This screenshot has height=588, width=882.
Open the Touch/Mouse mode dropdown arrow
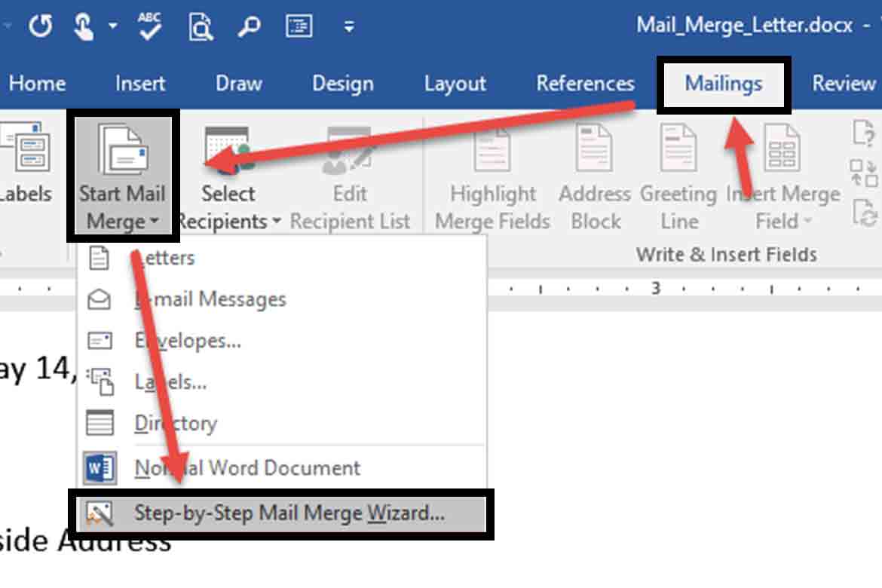click(x=113, y=26)
